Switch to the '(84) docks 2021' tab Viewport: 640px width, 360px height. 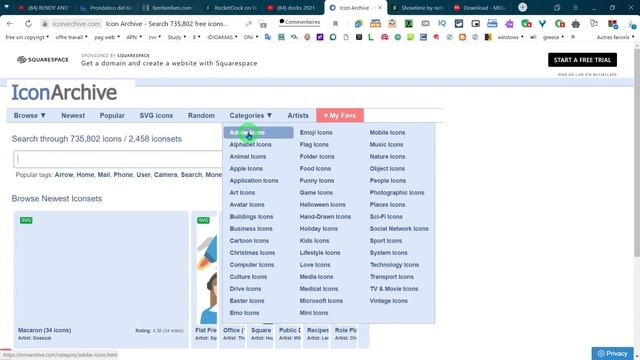(x=293, y=8)
